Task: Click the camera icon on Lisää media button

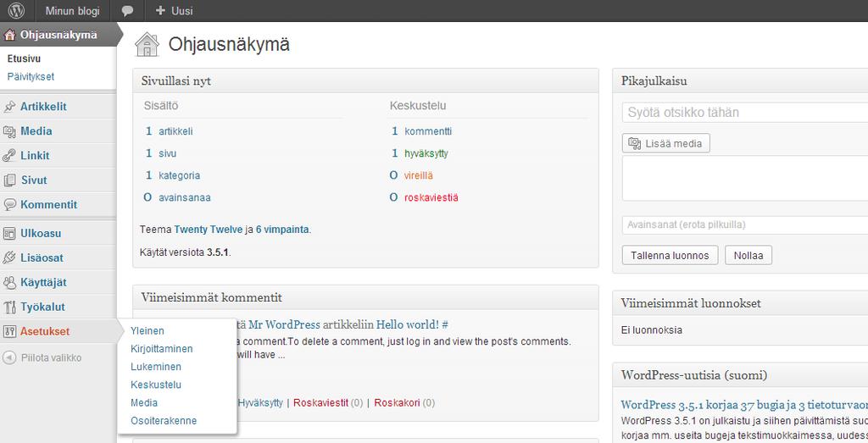Action: coord(634,144)
